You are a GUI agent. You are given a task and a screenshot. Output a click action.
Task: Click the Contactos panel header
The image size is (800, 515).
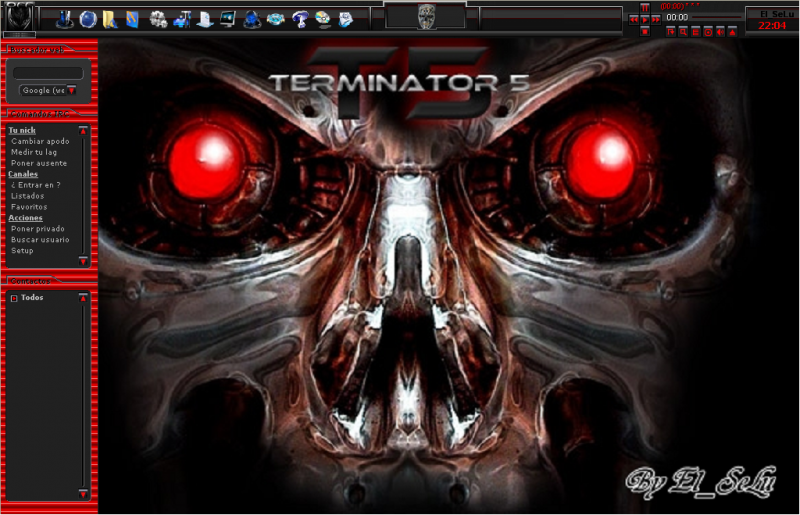click(31, 281)
